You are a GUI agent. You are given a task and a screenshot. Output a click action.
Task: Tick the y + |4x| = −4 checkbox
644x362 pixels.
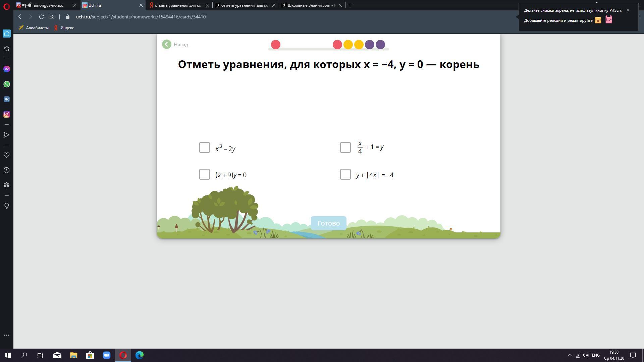point(345,174)
